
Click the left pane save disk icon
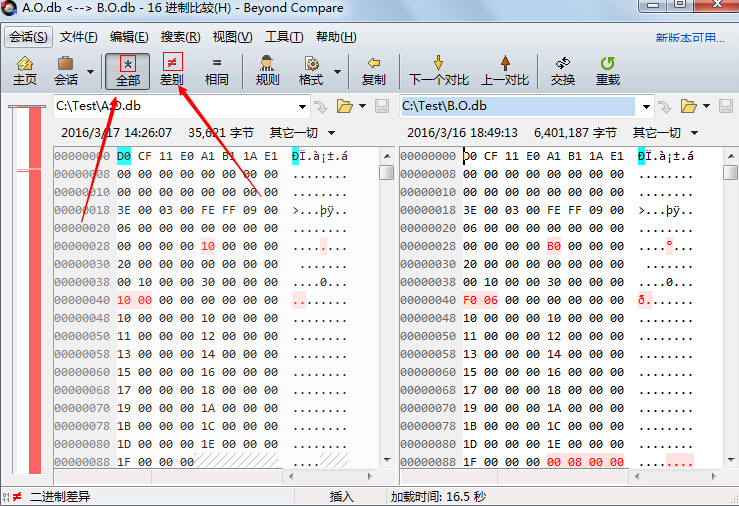[382, 106]
